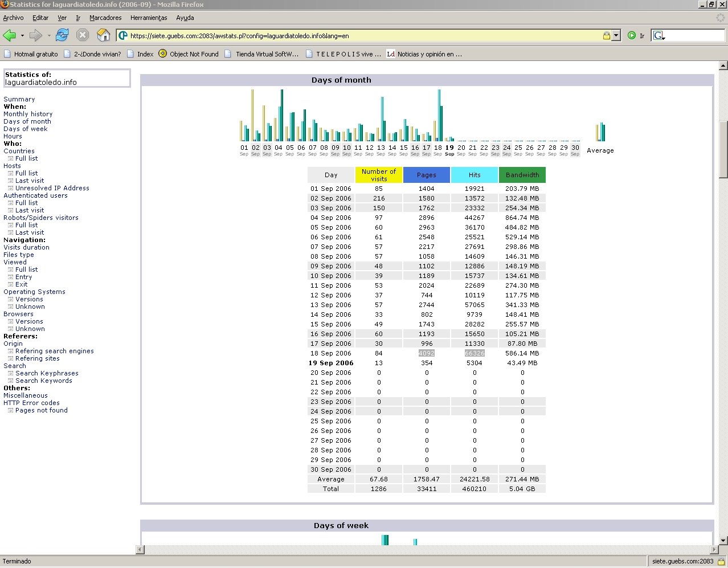728x568 pixels.
Task: Open the Editar menu
Action: click(40, 18)
